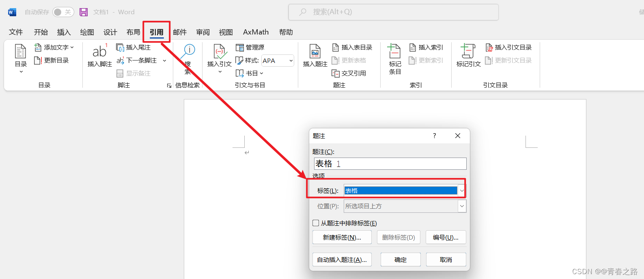Open the 标签 dropdown in caption dialog
The width and height of the screenshot is (644, 279).
coord(462,190)
